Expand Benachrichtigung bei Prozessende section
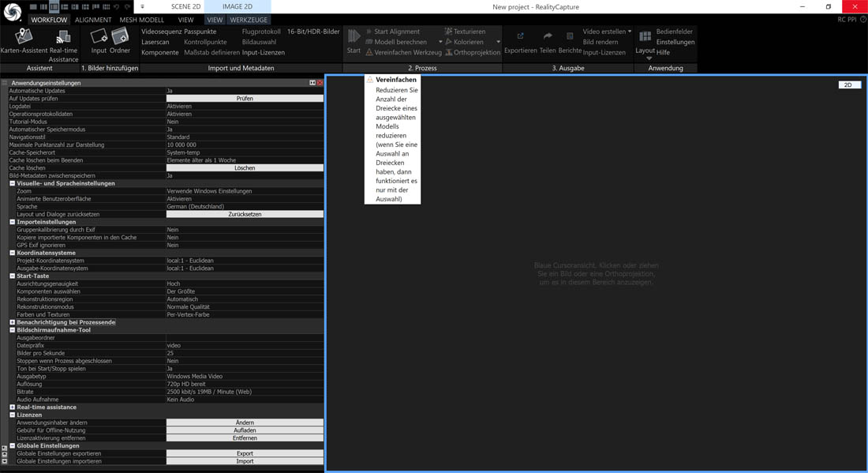Image resolution: width=868 pixels, height=473 pixels. 12,322
